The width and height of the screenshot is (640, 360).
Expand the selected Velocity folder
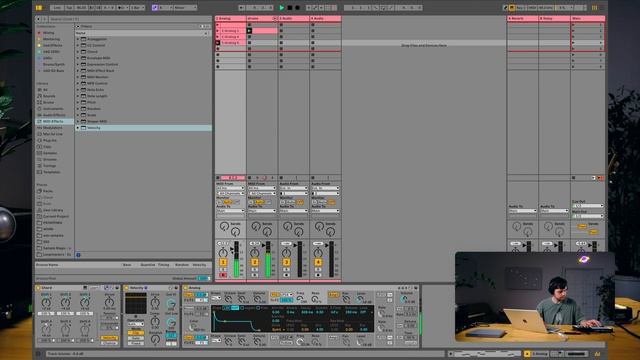[78, 128]
